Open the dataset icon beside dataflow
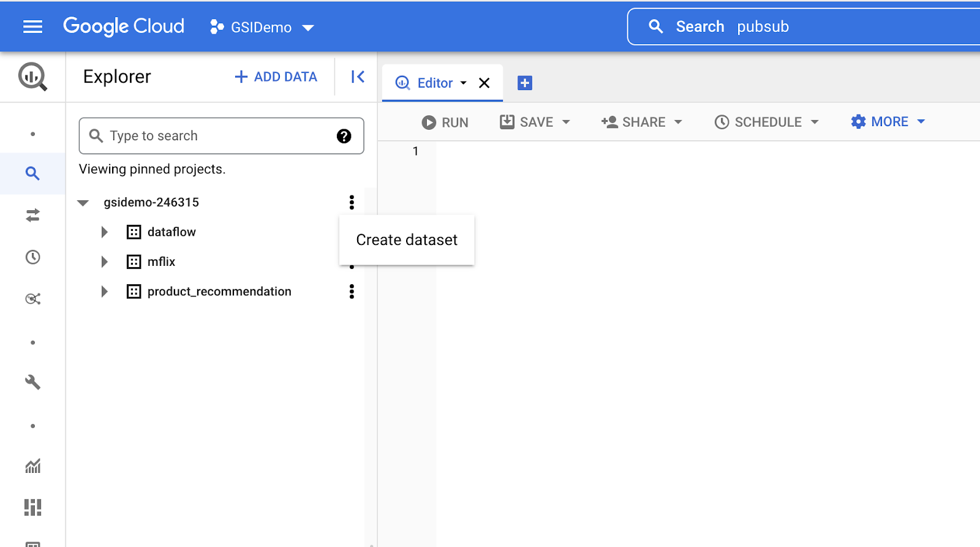 tap(134, 232)
